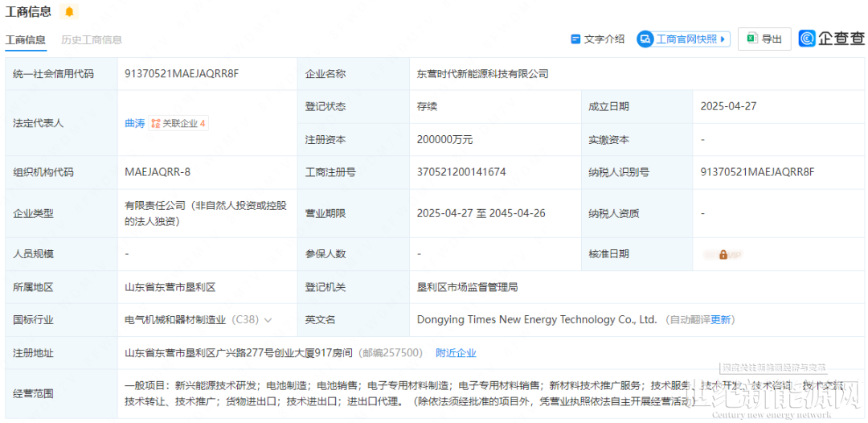Click the 文字介绍 document icon
Viewport: 868px width, 423px height.
(x=575, y=39)
